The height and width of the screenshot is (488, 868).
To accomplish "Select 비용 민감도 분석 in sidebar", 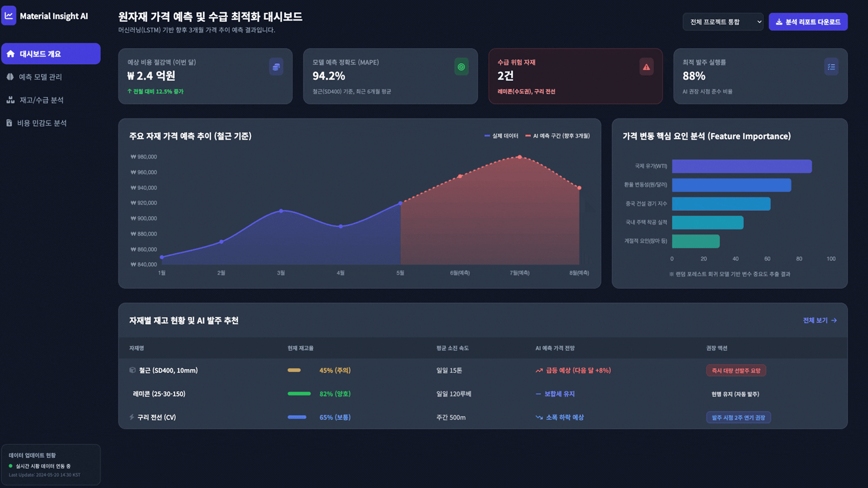I will point(42,123).
